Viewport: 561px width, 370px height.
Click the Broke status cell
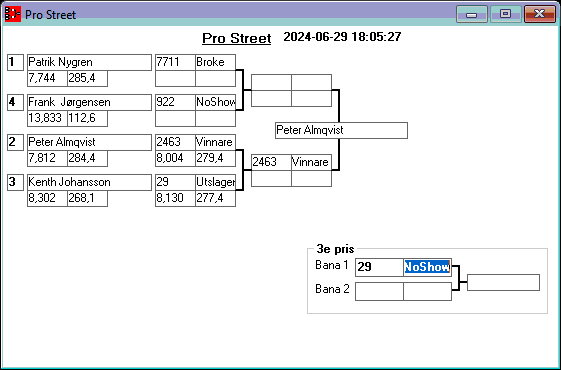tap(215, 62)
